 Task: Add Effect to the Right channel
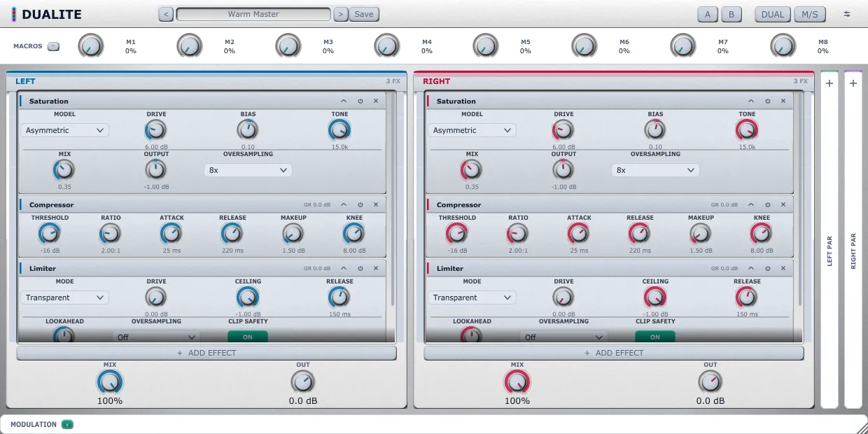tap(614, 353)
